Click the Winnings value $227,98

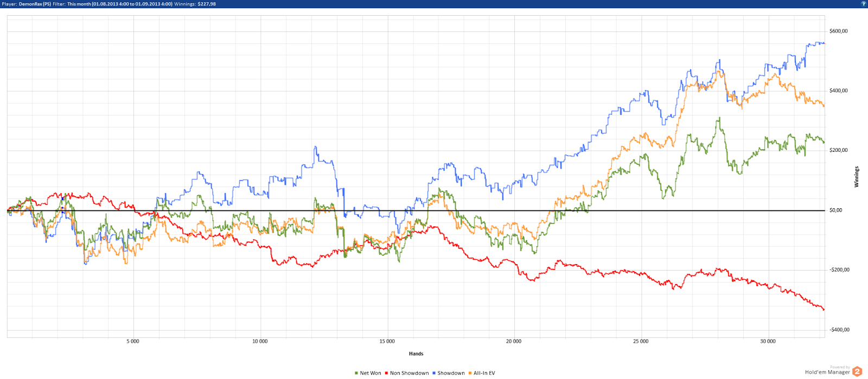207,4
